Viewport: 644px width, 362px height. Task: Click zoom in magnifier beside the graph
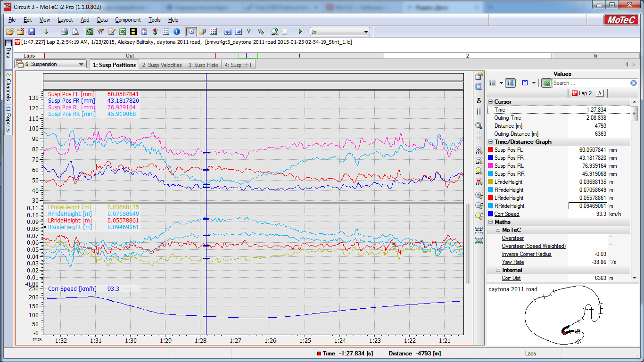479,150
